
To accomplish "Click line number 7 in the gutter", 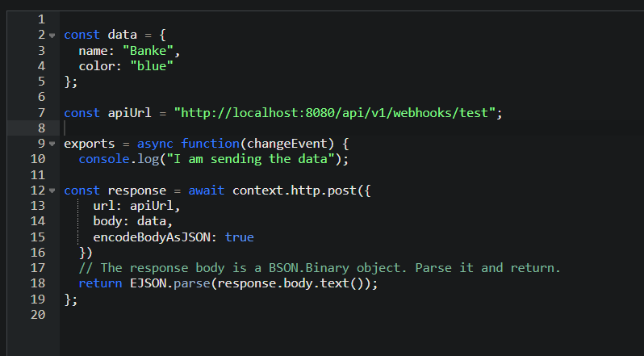I will coord(41,113).
